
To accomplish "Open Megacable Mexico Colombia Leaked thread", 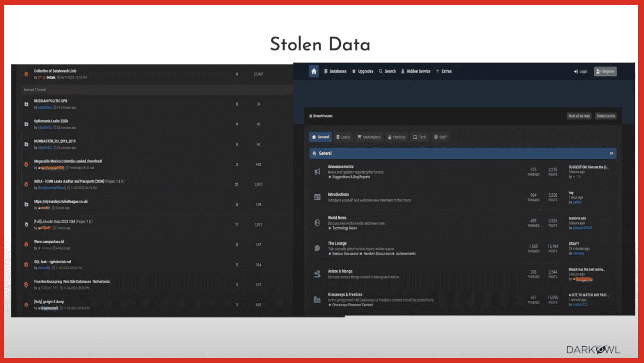I will tap(68, 161).
